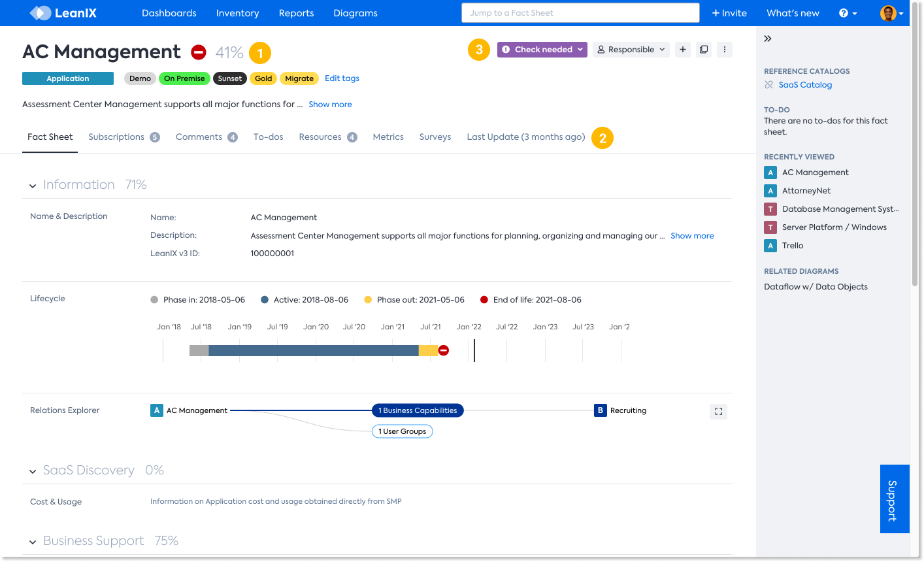Click the Support side button
This screenshot has height=562, width=924.
pos(895,499)
